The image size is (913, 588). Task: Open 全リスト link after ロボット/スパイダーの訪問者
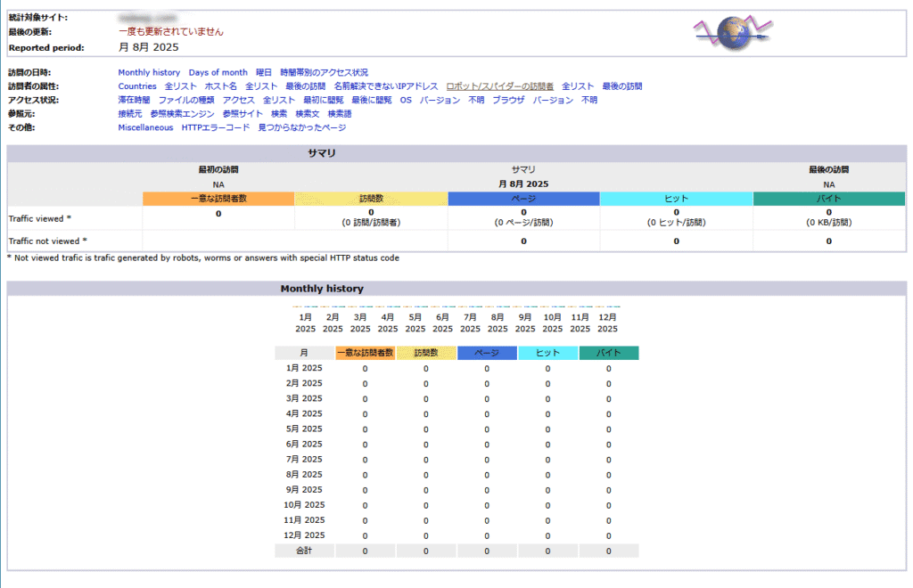pos(578,86)
